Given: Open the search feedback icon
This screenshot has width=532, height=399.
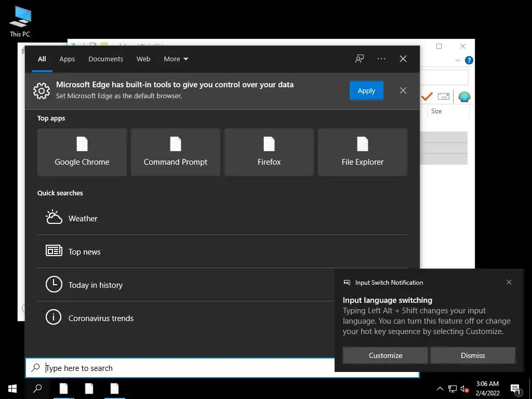Looking at the screenshot, I should (360, 59).
